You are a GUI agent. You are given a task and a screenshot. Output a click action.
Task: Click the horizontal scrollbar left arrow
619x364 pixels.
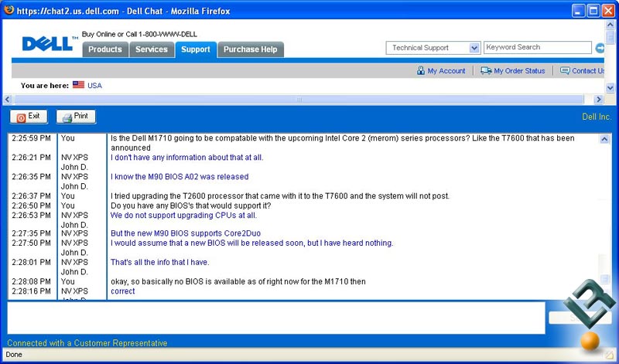click(x=8, y=100)
